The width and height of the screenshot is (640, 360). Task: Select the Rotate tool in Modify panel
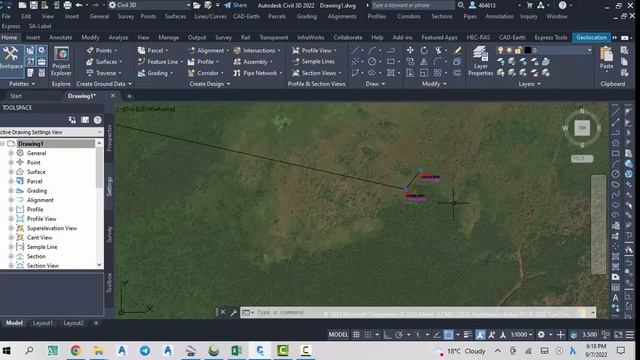point(424,50)
